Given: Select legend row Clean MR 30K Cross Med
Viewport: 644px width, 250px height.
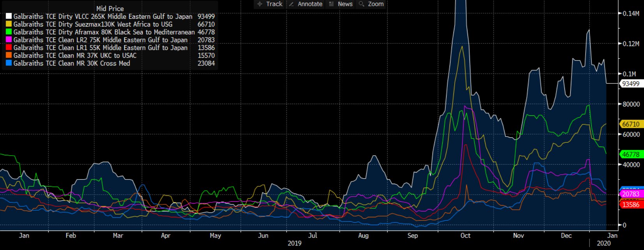Looking at the screenshot, I should click(110, 63).
